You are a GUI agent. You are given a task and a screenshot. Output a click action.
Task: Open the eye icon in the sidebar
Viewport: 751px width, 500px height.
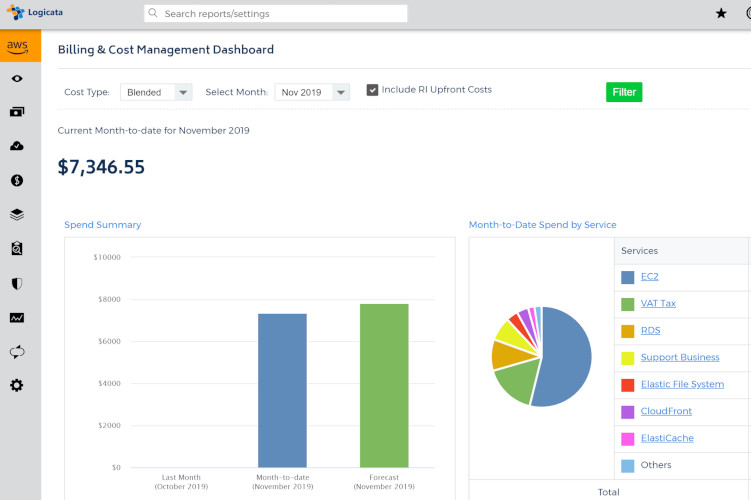pos(17,79)
